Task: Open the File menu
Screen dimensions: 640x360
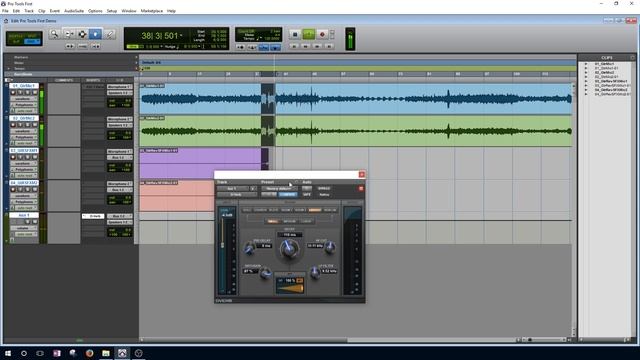Action: [5, 11]
